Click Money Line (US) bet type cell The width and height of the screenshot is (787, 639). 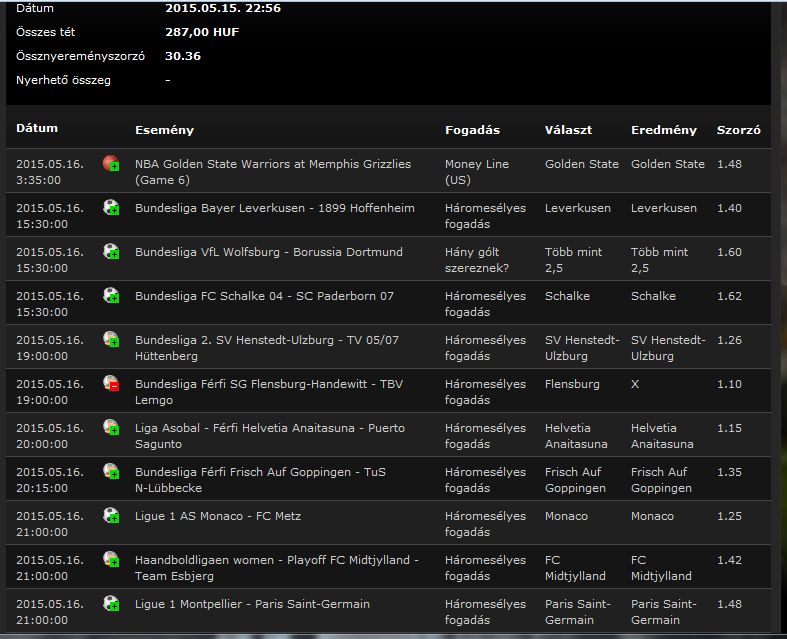click(477, 172)
